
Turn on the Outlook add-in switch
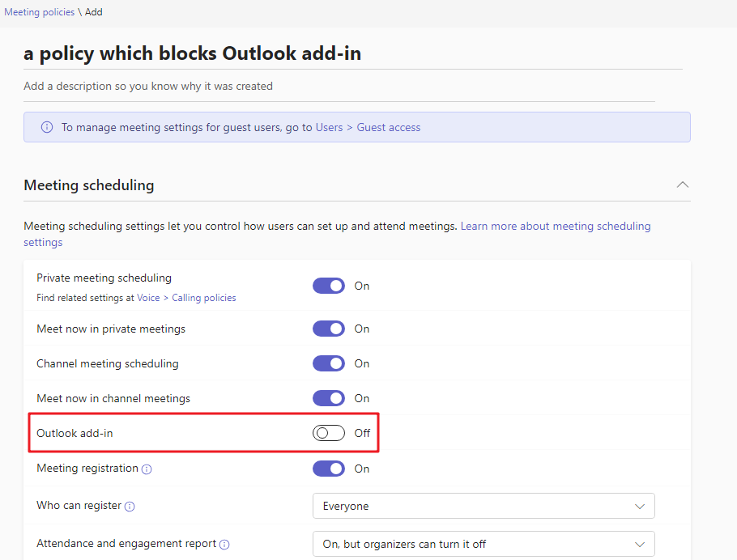[x=329, y=433]
